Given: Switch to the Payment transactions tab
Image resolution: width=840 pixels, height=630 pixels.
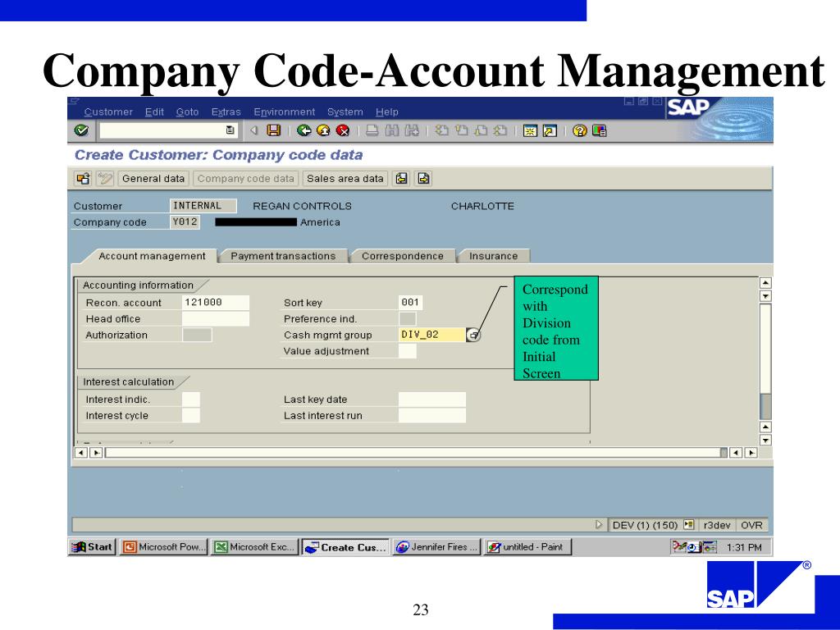Looking at the screenshot, I should [x=283, y=256].
